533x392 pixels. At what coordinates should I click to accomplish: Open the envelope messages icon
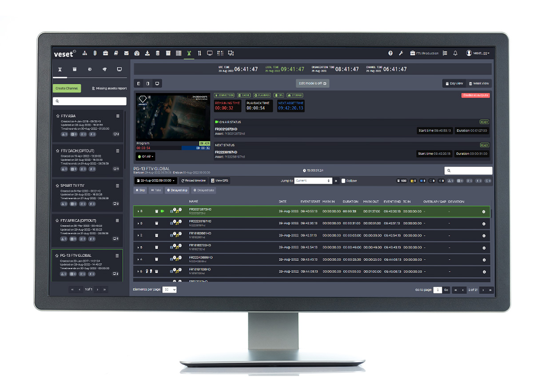[127, 53]
